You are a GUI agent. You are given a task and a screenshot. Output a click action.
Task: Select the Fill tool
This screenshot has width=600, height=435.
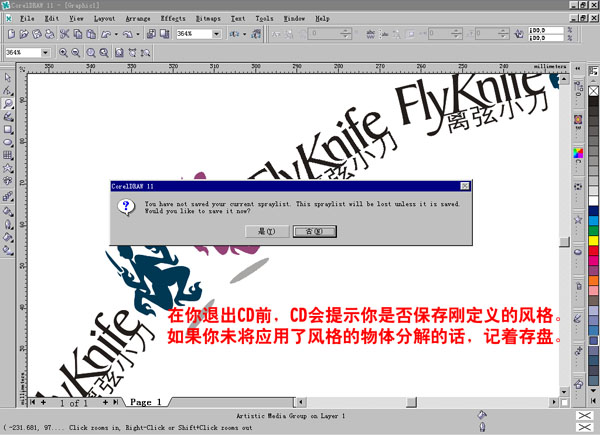(x=8, y=237)
